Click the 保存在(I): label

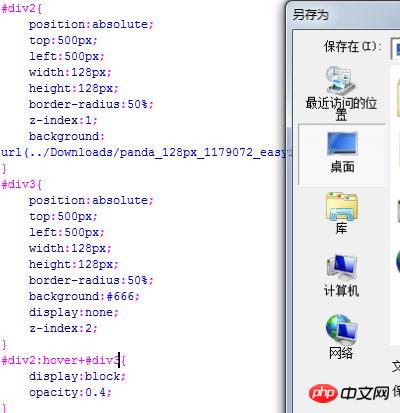pyautogui.click(x=352, y=47)
